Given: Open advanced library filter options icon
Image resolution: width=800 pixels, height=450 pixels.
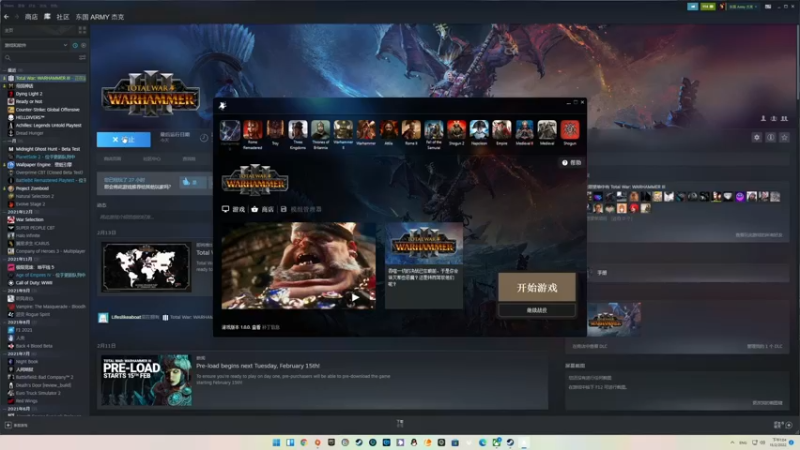Looking at the screenshot, I should (82, 58).
